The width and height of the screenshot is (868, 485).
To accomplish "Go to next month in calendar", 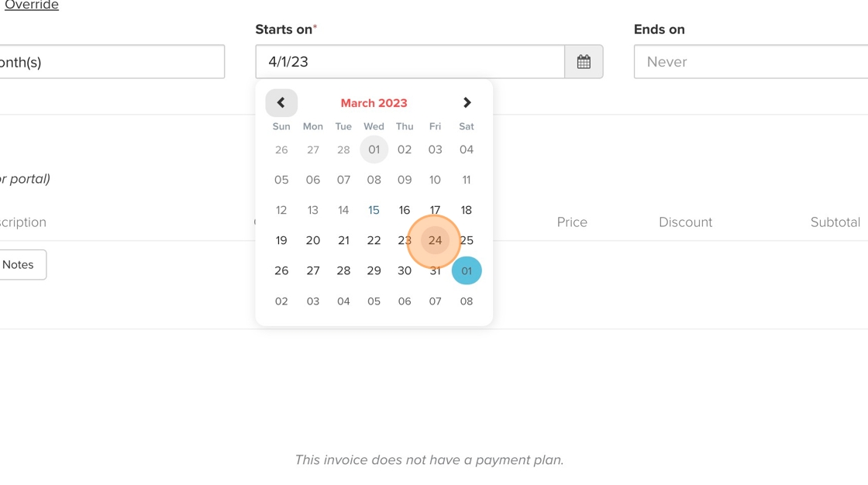I will (467, 103).
